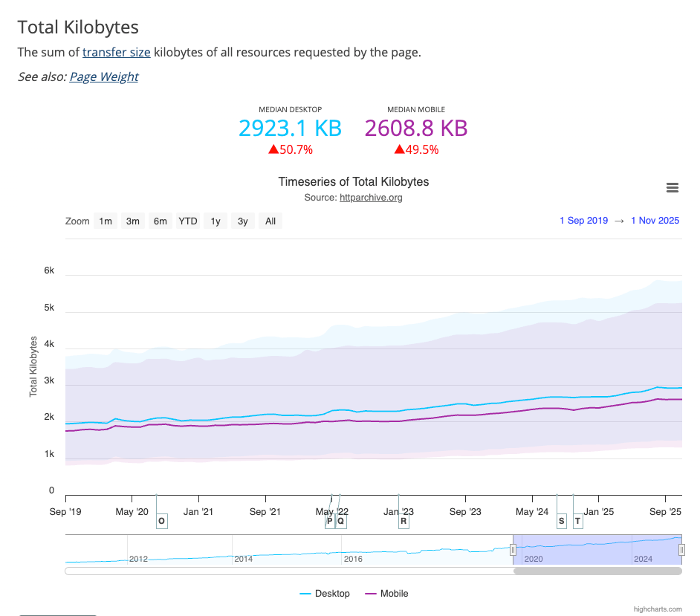Select the 6m zoom range
Screen dimensions: 700x616
click(x=161, y=221)
